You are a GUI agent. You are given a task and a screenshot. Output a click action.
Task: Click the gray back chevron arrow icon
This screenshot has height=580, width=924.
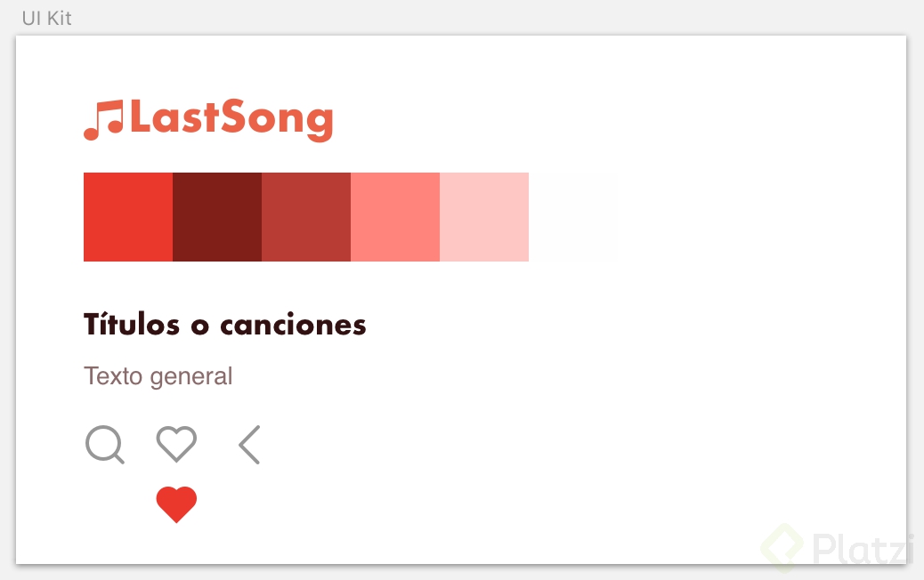click(x=250, y=445)
